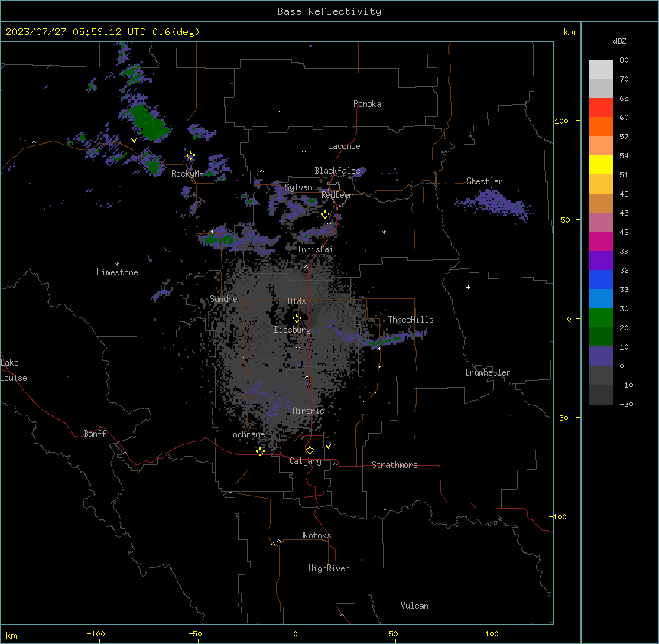This screenshot has height=644, width=659.
Task: Click the Banff label
Action: [x=95, y=434]
